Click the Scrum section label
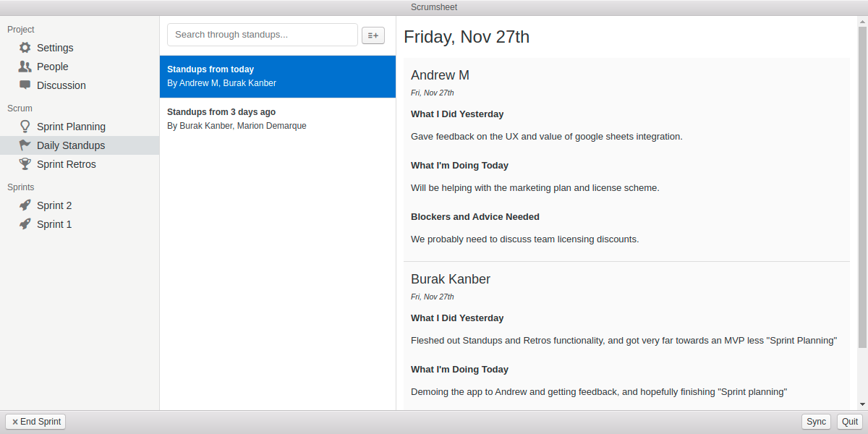Screen dimensions: 868x434 pos(20,109)
